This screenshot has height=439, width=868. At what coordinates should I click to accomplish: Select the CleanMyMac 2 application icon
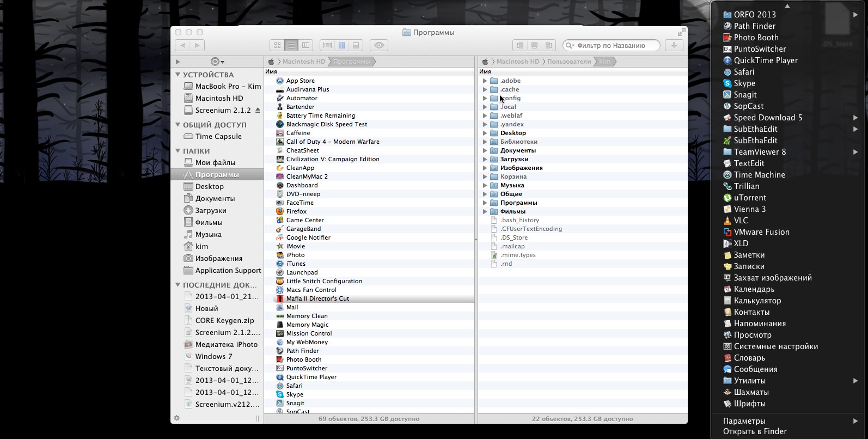pyautogui.click(x=280, y=176)
